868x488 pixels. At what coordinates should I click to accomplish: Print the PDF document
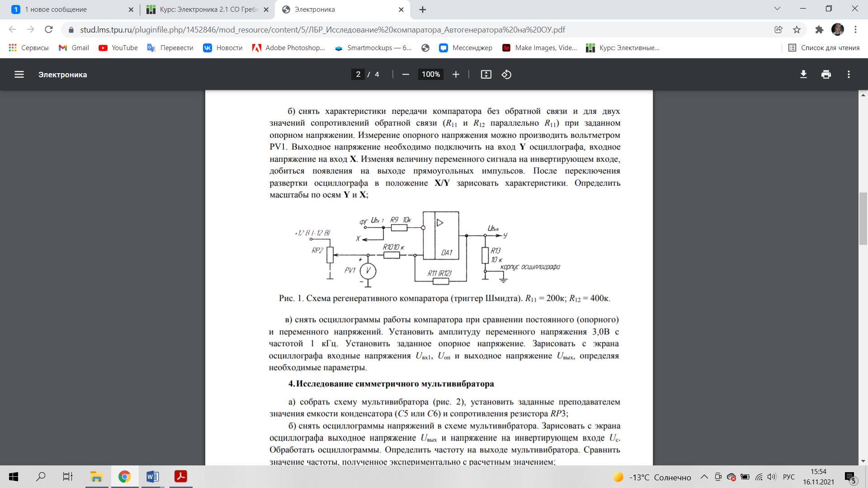pos(826,75)
